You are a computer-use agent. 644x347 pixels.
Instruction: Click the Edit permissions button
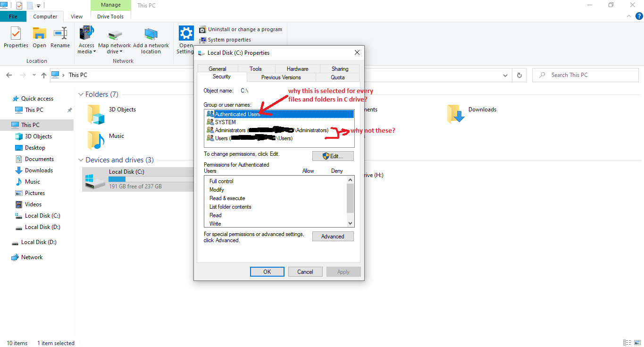(333, 156)
